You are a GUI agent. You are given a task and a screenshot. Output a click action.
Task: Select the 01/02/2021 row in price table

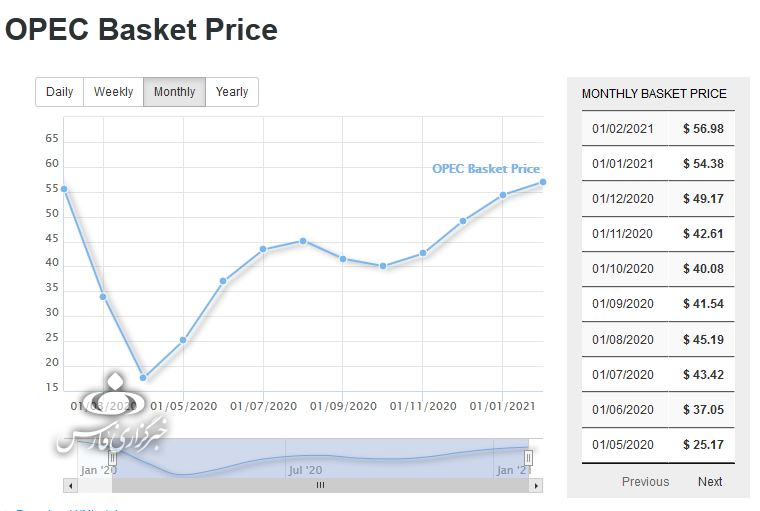pos(657,128)
